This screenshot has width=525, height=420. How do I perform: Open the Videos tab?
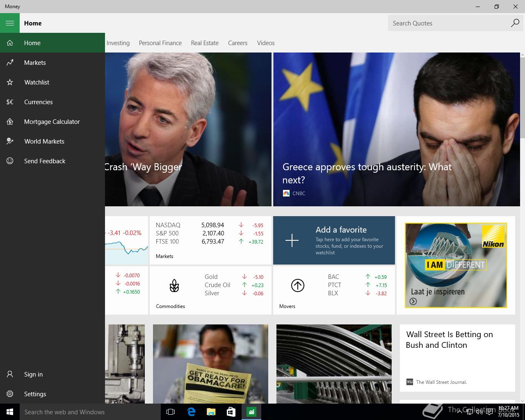coord(266,43)
